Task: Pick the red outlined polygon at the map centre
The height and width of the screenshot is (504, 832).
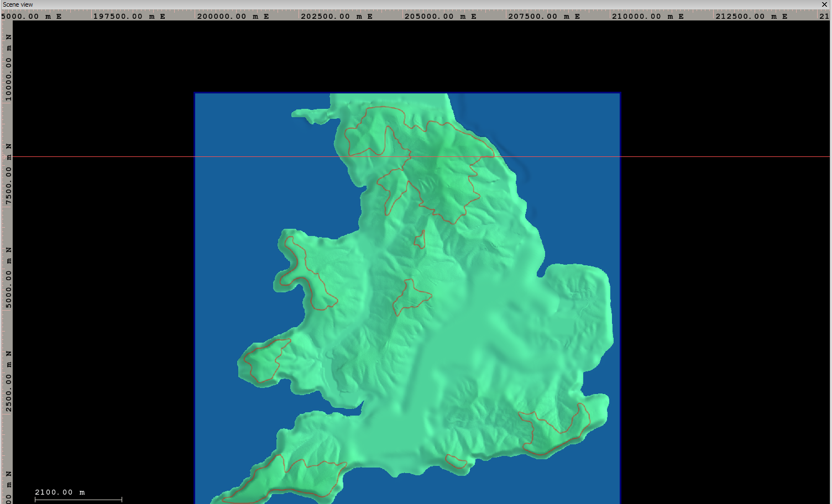Action: click(x=410, y=297)
